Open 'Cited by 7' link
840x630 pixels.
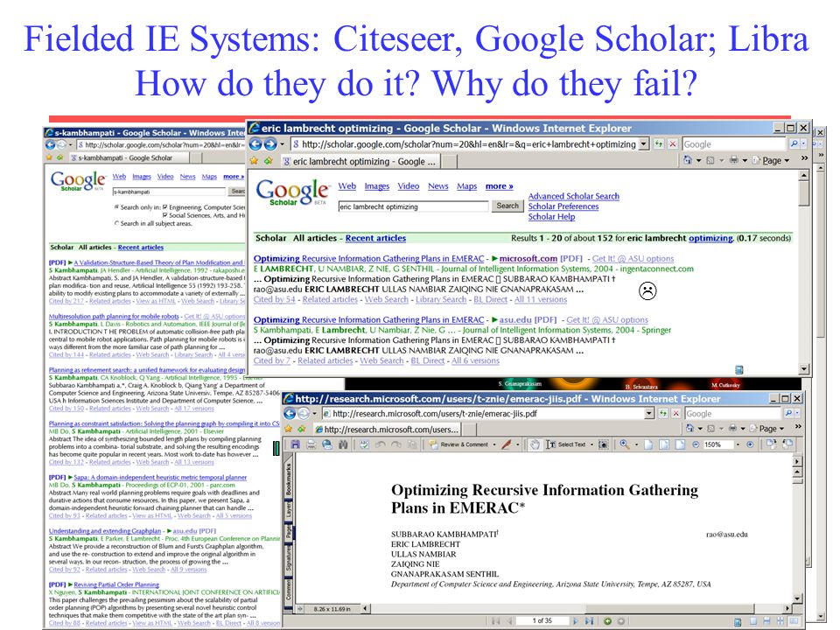[271, 360]
